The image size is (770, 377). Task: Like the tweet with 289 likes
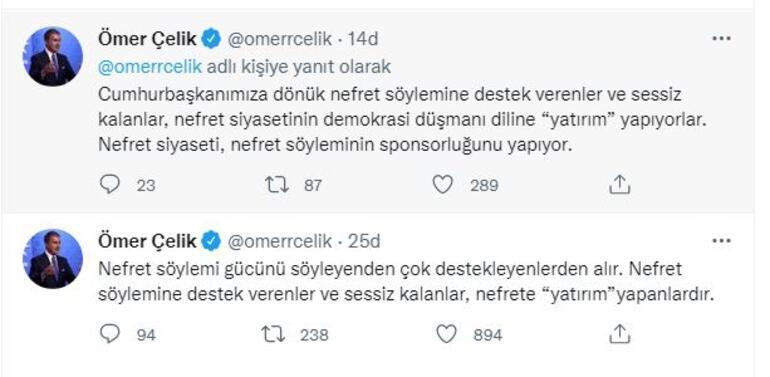[x=442, y=185]
